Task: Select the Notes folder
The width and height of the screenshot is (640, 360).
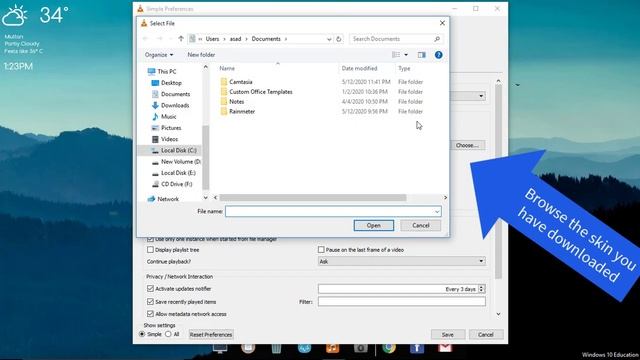Action: point(232,102)
